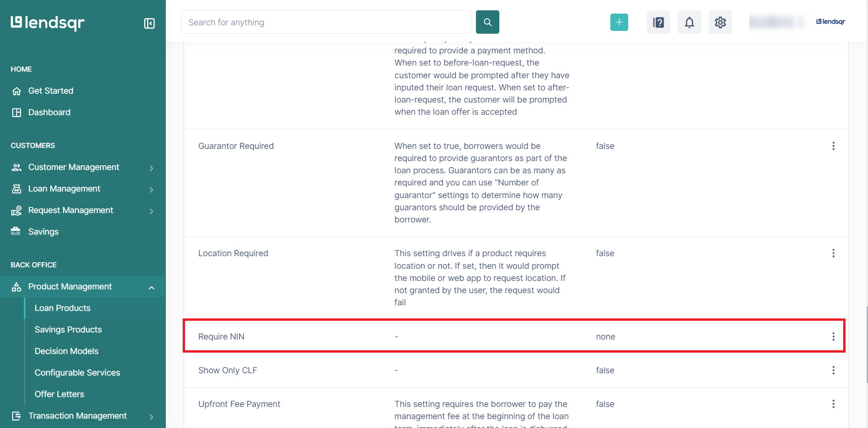Screen dimensions: 868x428
Task: Open options menu for Guarantor Required row
Action: click(x=833, y=146)
